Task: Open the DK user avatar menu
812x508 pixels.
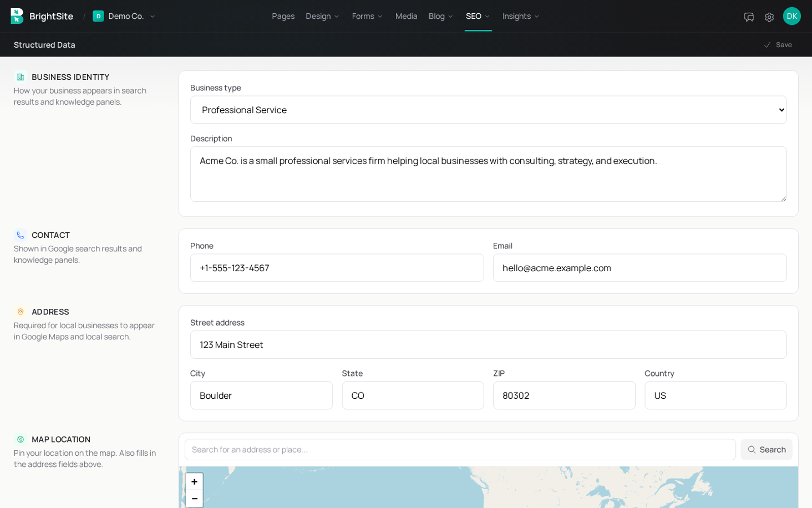Action: (x=792, y=16)
